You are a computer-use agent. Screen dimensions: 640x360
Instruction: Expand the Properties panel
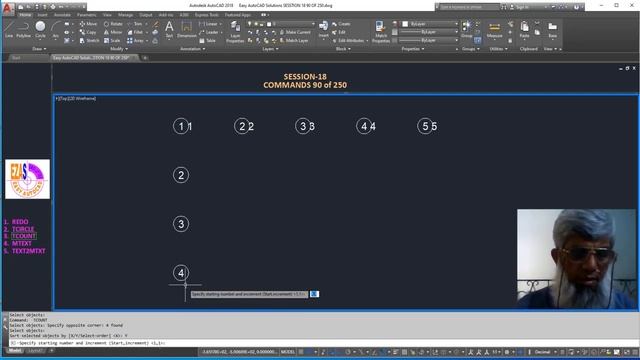(413, 49)
